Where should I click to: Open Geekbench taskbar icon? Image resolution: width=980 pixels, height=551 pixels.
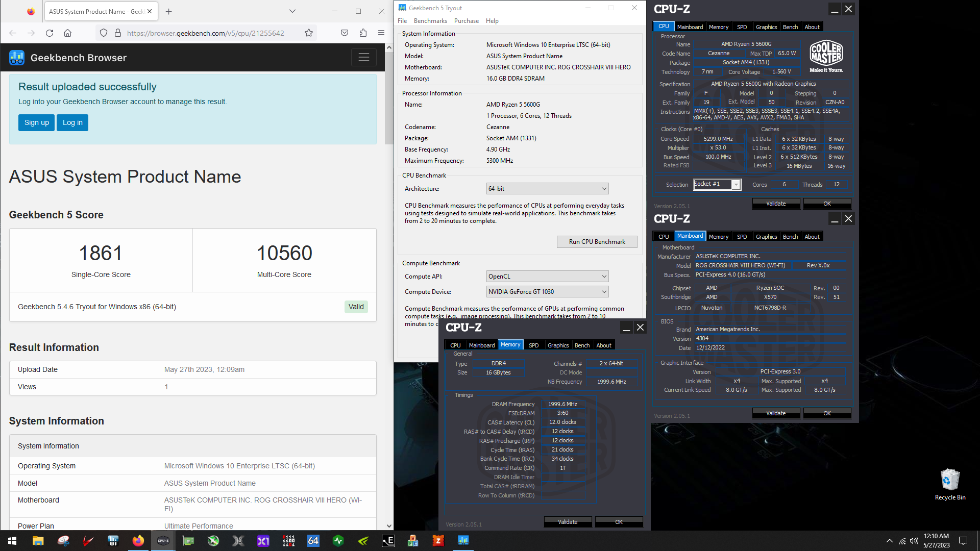pyautogui.click(x=463, y=541)
